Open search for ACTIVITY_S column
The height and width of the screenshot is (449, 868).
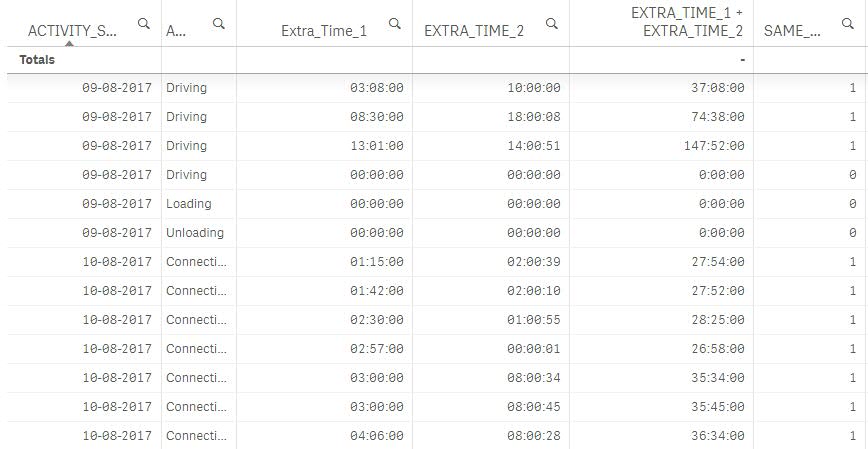(145, 22)
